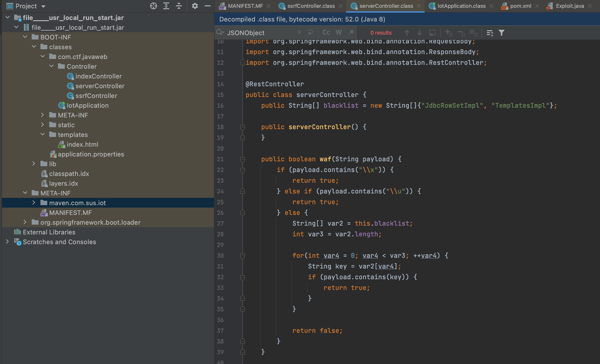
Task: Collapse the templates folder
Action: pyautogui.click(x=43, y=134)
